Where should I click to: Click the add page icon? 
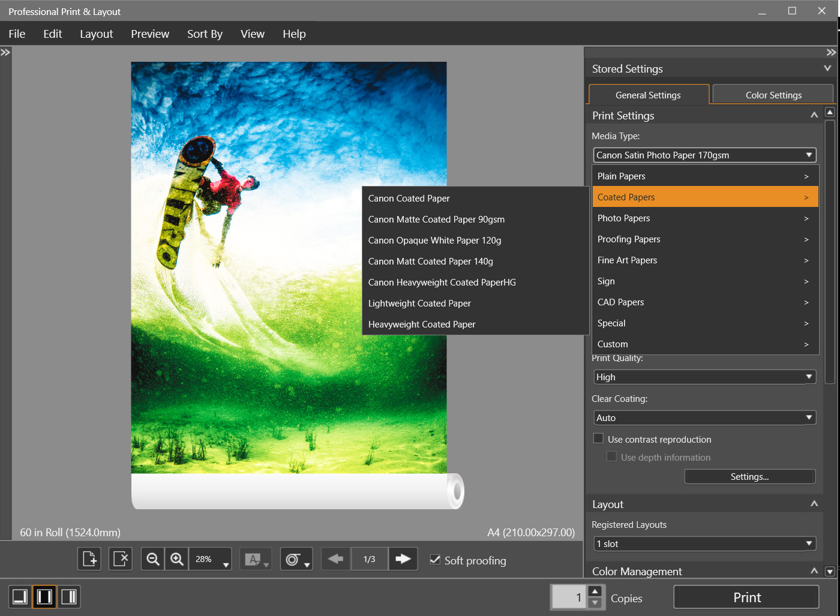click(89, 560)
